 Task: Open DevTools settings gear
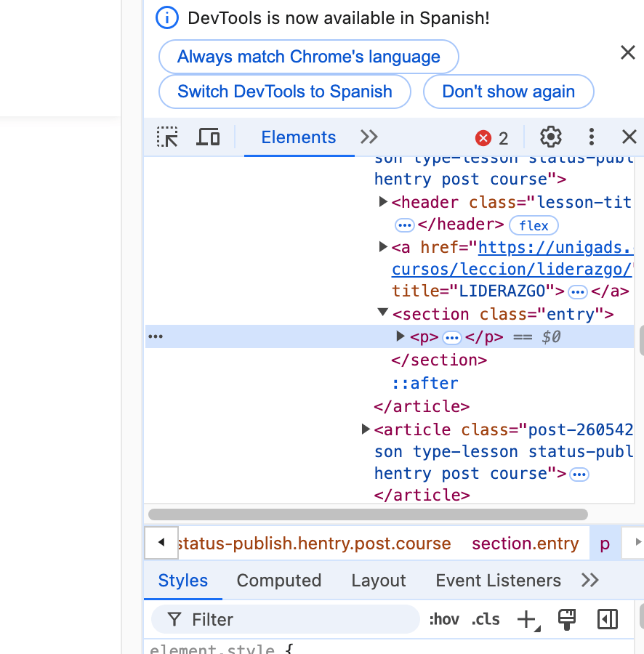coord(551,137)
